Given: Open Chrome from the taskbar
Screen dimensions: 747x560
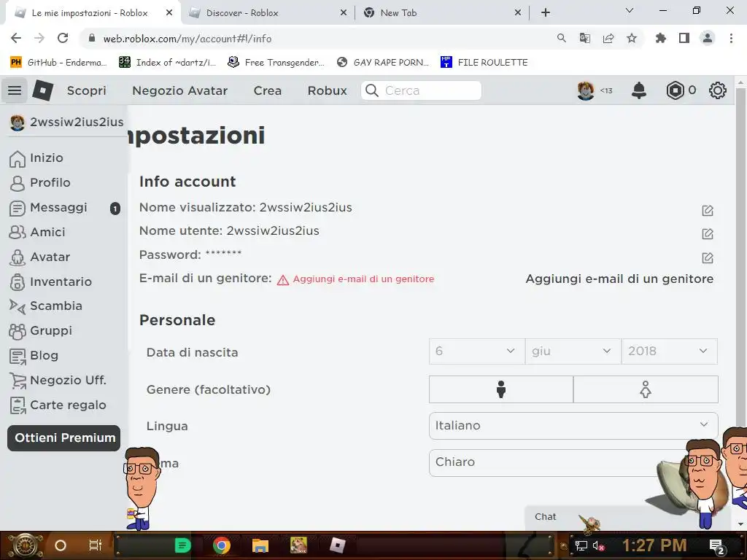Looking at the screenshot, I should (222, 545).
